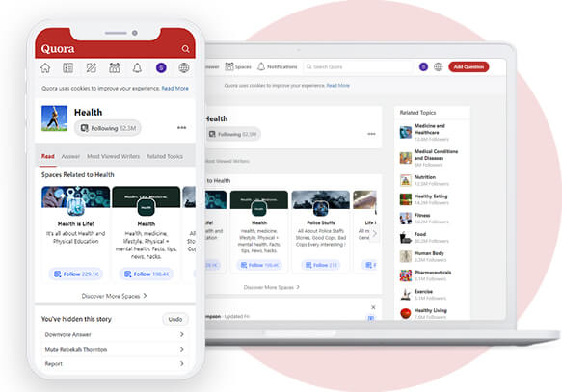
Task: Click Undo for hidden story
Action: click(175, 319)
